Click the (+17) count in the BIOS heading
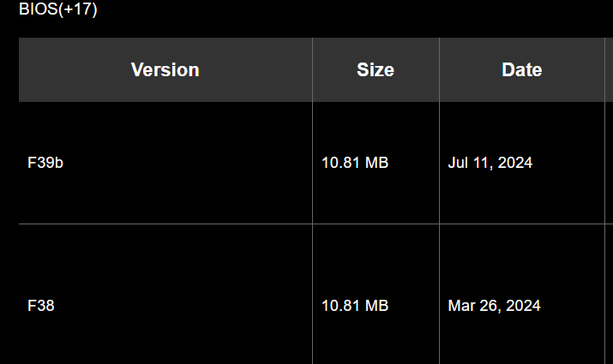The height and width of the screenshot is (364, 613). point(78,11)
